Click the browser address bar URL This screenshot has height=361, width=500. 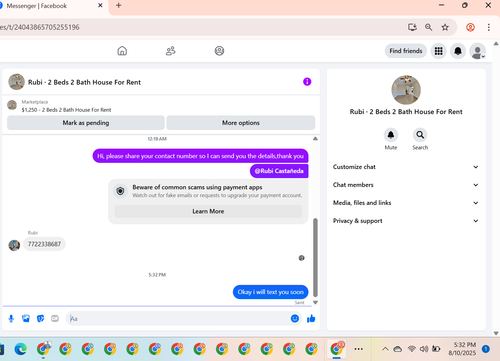(x=40, y=27)
